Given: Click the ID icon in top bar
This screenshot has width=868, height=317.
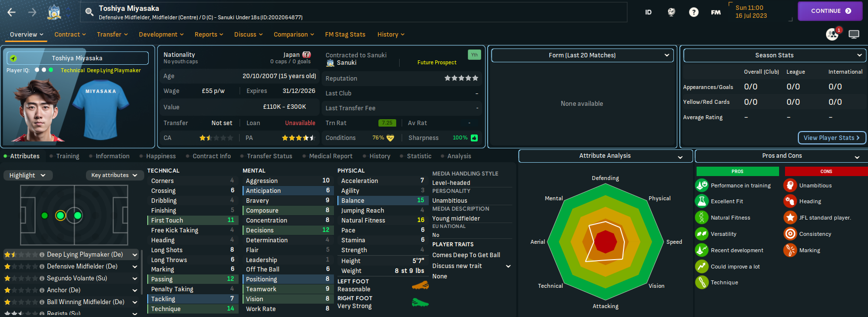Looking at the screenshot, I should [648, 12].
